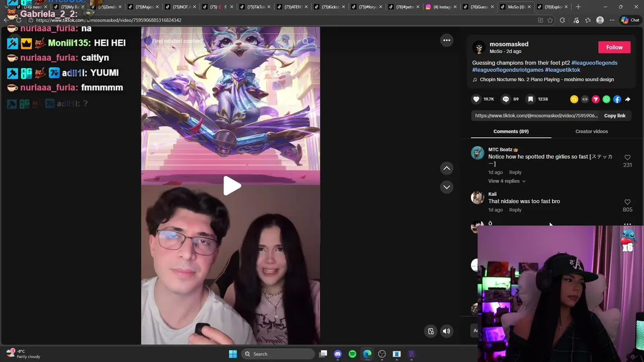Save video with bookmark icon

coord(530,99)
